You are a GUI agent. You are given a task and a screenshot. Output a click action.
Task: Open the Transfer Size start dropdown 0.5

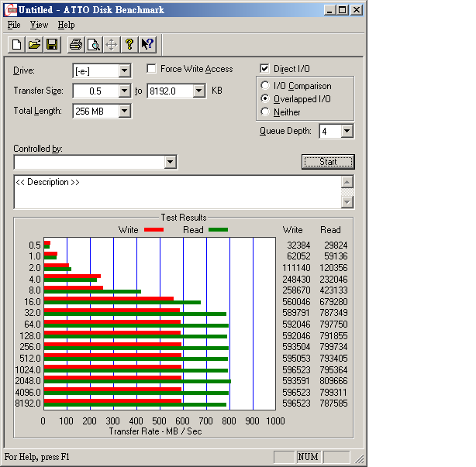124,91
